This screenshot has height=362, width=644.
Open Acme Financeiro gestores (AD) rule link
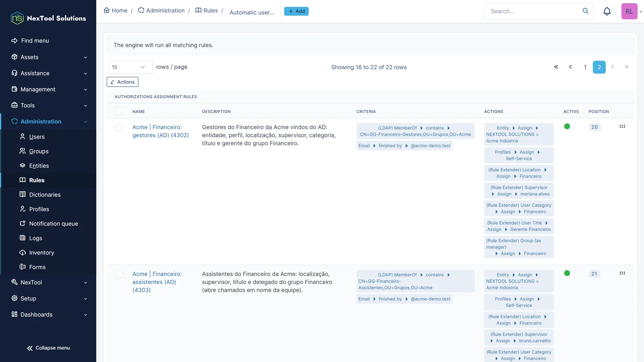point(161,131)
